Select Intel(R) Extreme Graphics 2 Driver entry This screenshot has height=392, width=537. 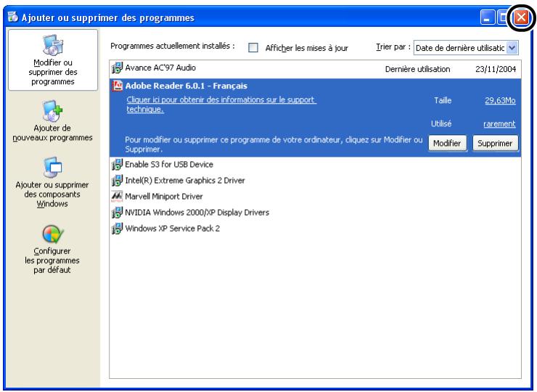tap(185, 180)
